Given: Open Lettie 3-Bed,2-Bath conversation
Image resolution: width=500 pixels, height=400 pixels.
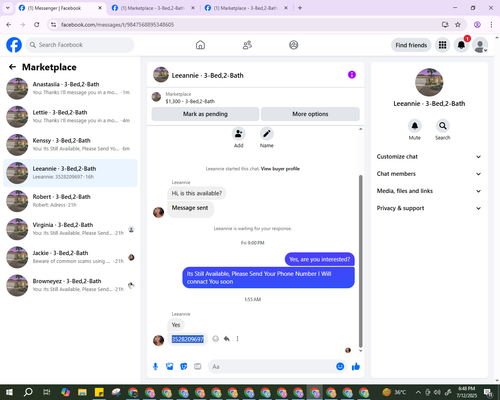Looking at the screenshot, I should (70, 116).
